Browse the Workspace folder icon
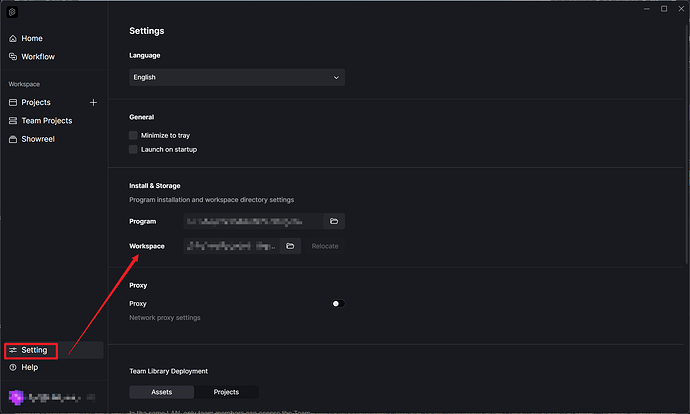 (x=290, y=246)
